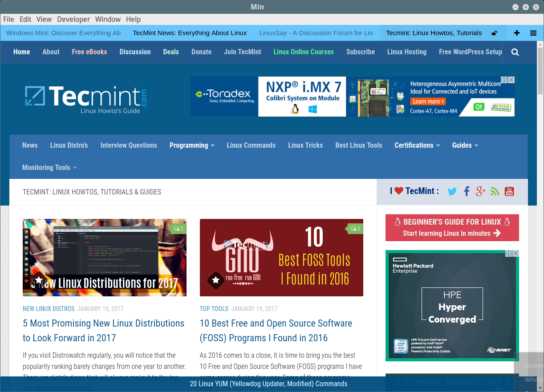Click Beginner's Guide for Linux banner
Image resolution: width=544 pixels, height=392 pixels.
452,228
